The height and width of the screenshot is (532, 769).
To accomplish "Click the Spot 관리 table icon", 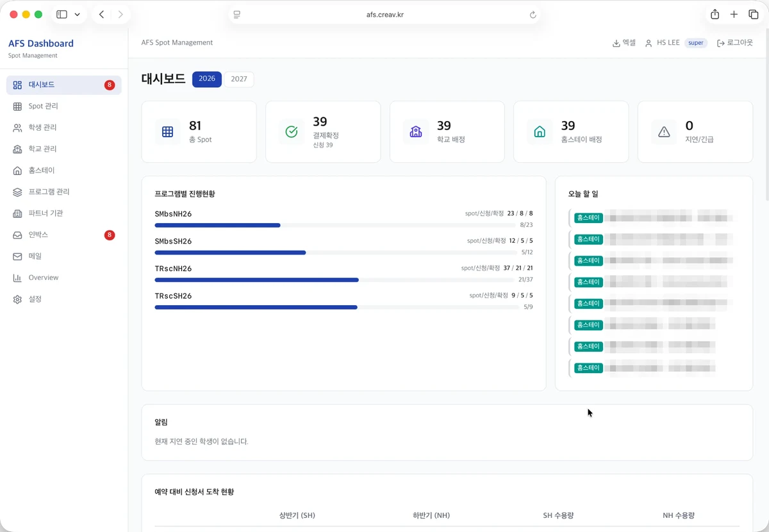I will click(17, 106).
